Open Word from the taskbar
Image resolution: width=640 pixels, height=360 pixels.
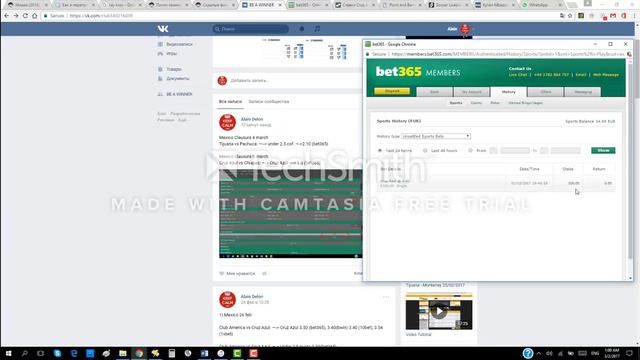(204, 353)
